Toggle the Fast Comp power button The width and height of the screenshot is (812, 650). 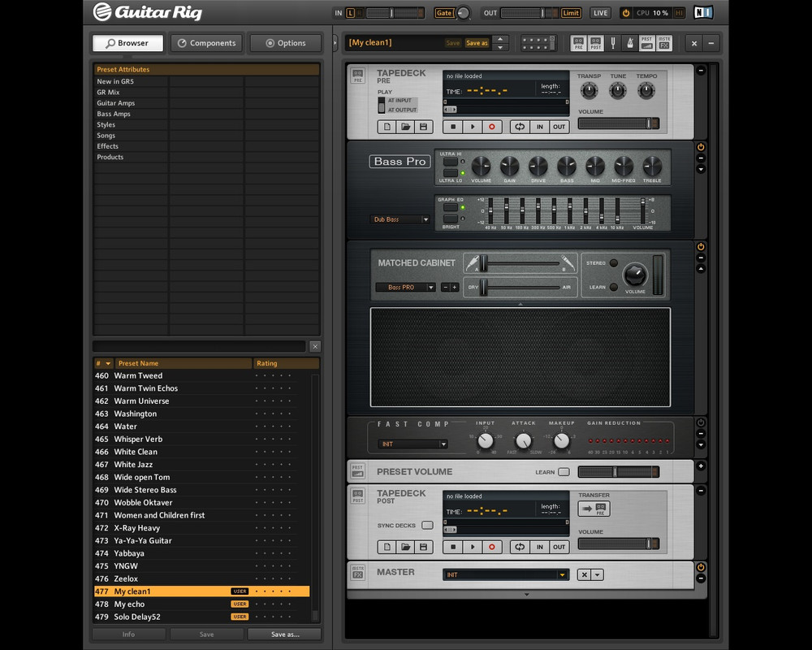pyautogui.click(x=701, y=422)
